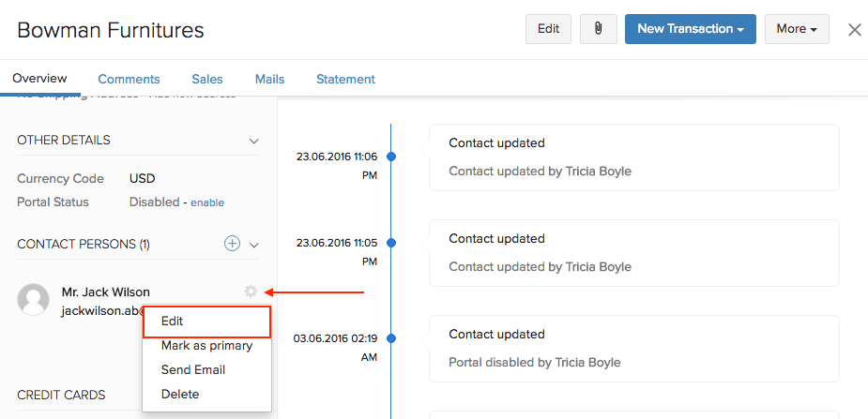Select Send Email from context menu
Viewport: 868px width, 419px height.
(193, 369)
